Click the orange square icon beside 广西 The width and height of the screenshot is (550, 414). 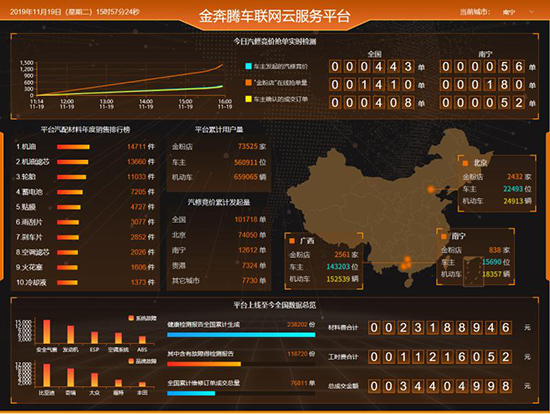pos(292,241)
